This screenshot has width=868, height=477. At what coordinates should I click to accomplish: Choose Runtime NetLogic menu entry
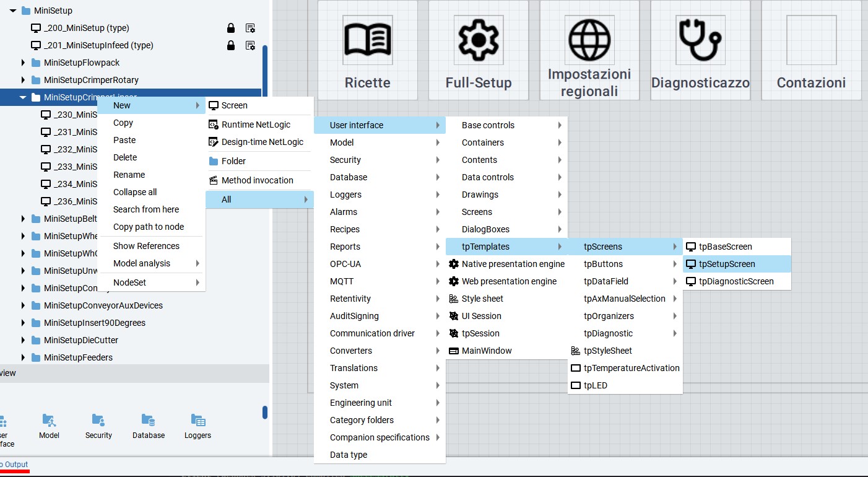coord(256,125)
